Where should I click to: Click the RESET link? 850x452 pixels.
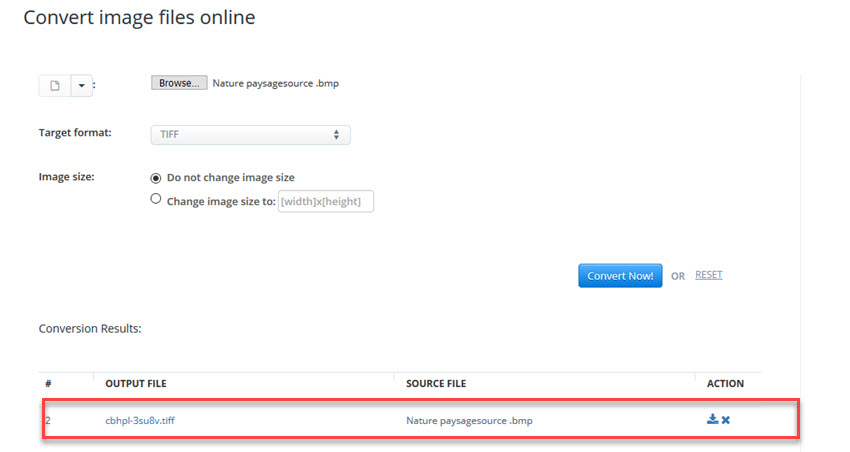click(708, 275)
